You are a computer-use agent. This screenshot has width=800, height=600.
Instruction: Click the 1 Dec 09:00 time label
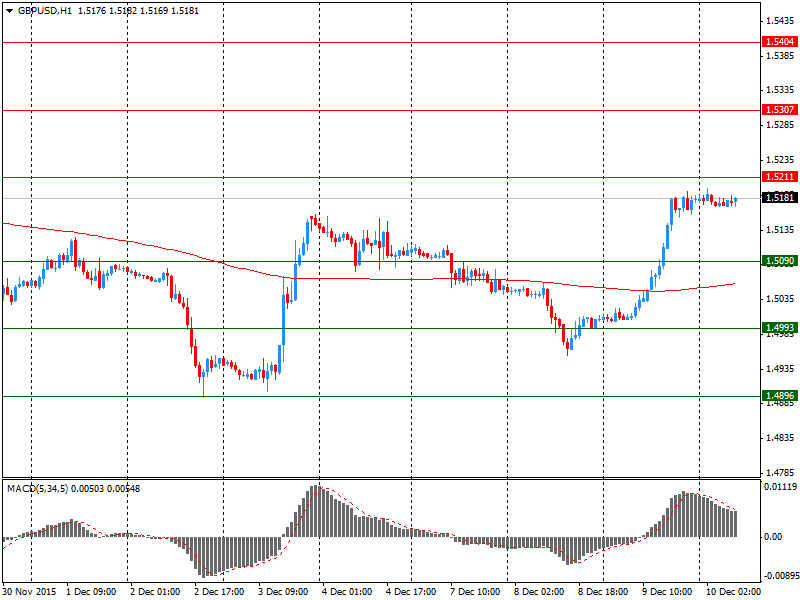[91, 592]
